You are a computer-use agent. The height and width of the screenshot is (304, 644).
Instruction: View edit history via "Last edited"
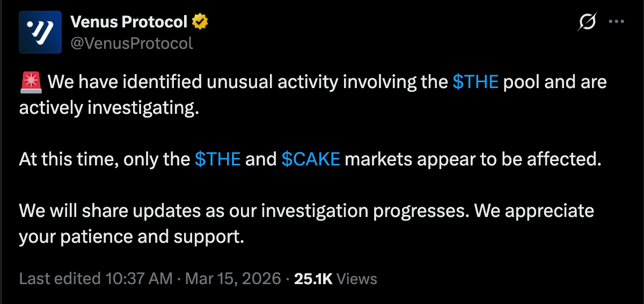pos(59,279)
